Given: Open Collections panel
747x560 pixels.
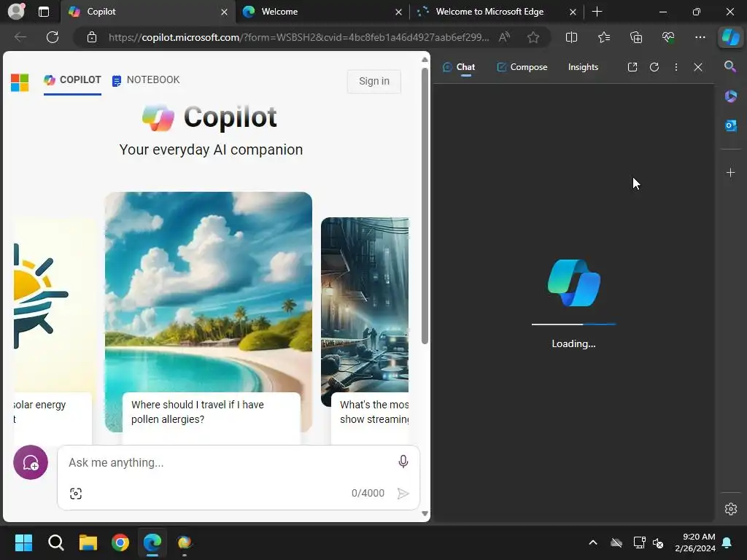Looking at the screenshot, I should [636, 37].
